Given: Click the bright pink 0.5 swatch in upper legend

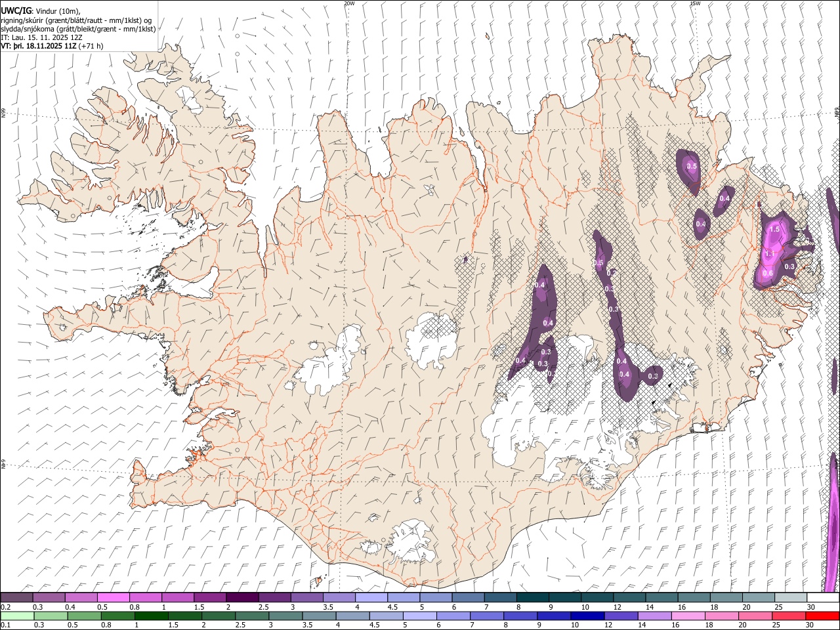Looking at the screenshot, I should click(x=114, y=597).
